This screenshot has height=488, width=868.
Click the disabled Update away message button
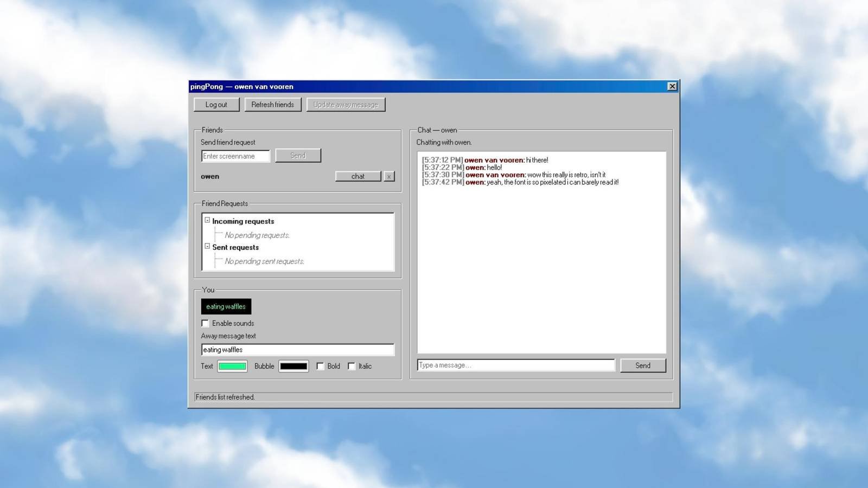[x=345, y=104]
